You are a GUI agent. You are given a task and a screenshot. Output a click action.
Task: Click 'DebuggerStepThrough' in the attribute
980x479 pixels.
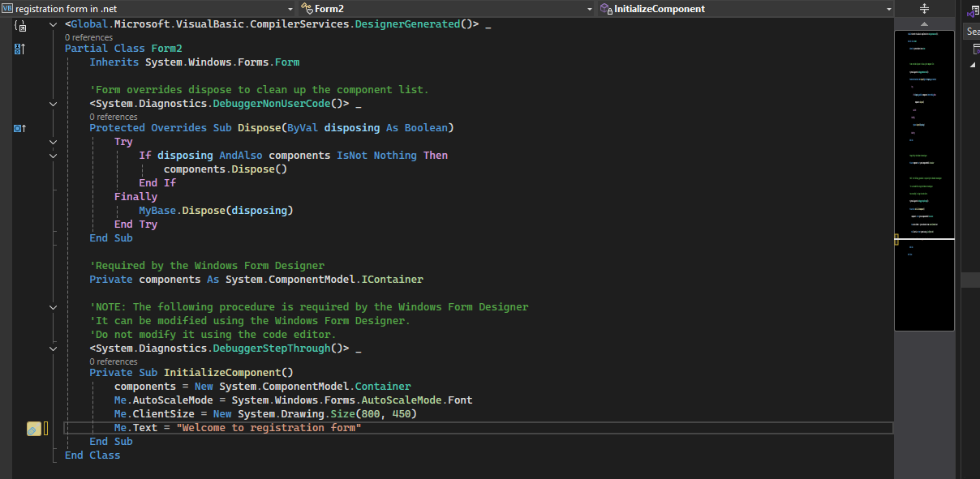tap(272, 349)
